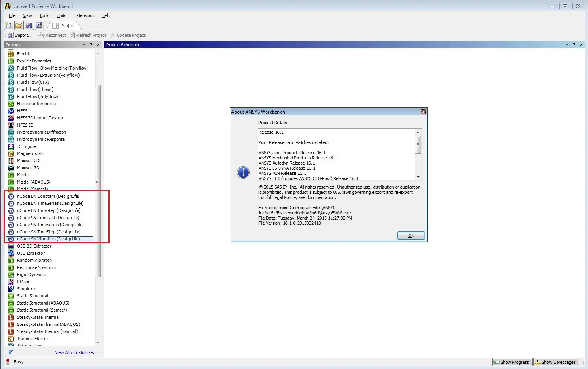588x369 pixels.
Task: Click the Toolbox scrollbar down arrow
Action: pyautogui.click(x=98, y=343)
